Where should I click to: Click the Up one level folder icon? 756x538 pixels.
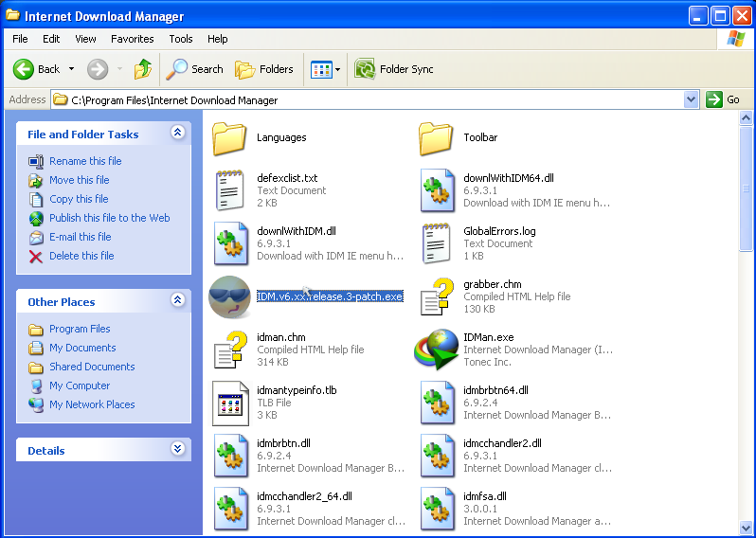[143, 69]
